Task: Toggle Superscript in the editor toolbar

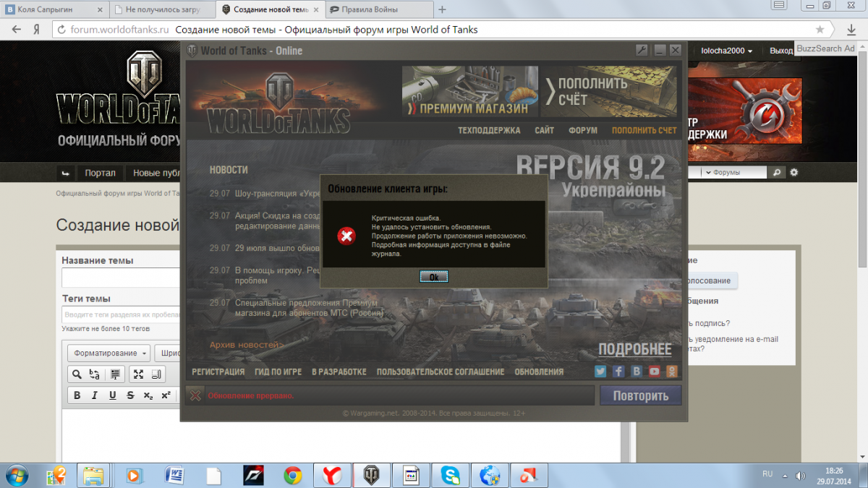Action: pyautogui.click(x=166, y=395)
